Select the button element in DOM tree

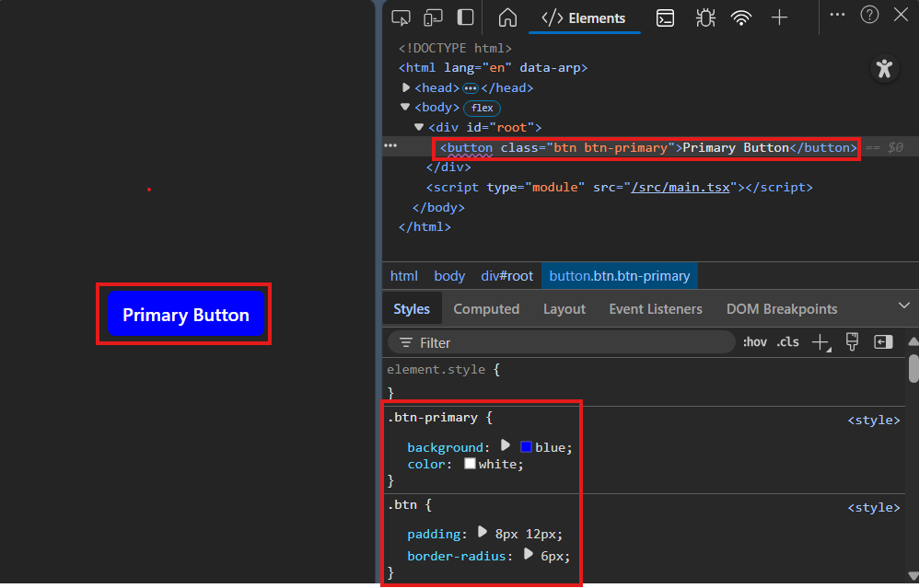pyautogui.click(x=648, y=148)
